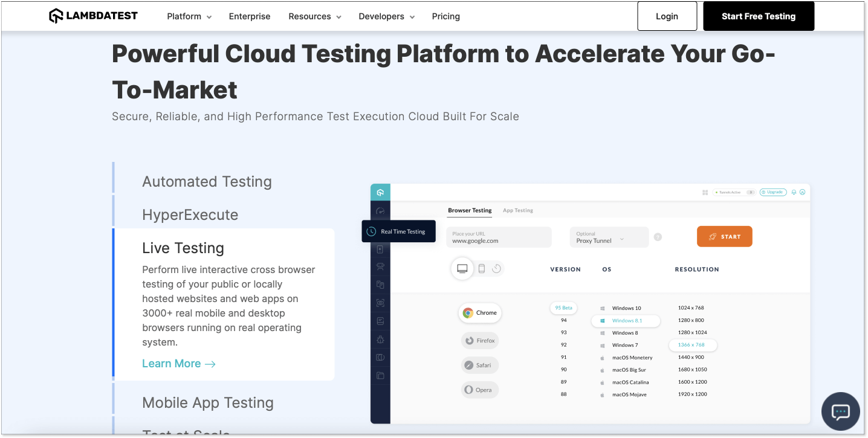Expand the Platform menu

(189, 16)
